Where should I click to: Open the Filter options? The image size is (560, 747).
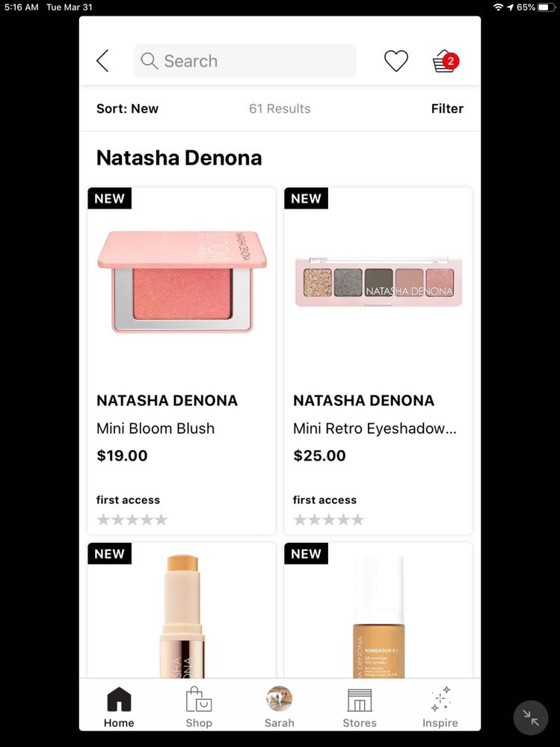(x=447, y=108)
